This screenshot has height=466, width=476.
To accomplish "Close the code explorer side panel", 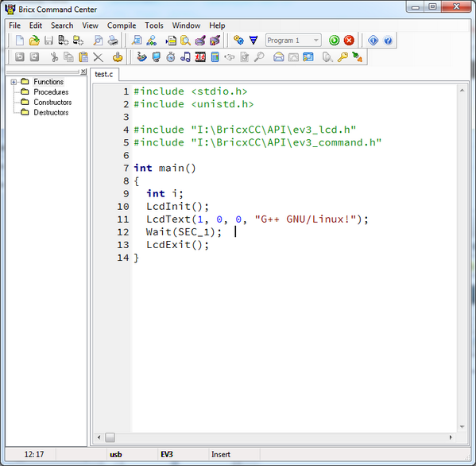I will coord(83,72).
